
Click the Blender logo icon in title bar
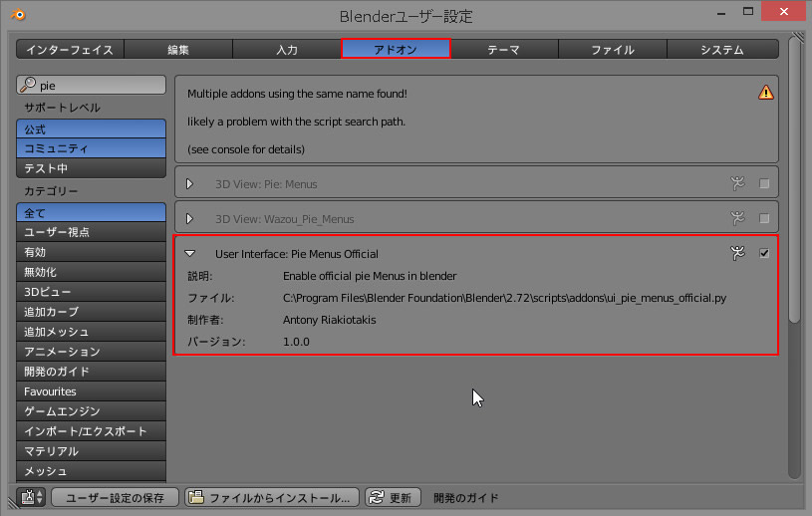(x=18, y=15)
